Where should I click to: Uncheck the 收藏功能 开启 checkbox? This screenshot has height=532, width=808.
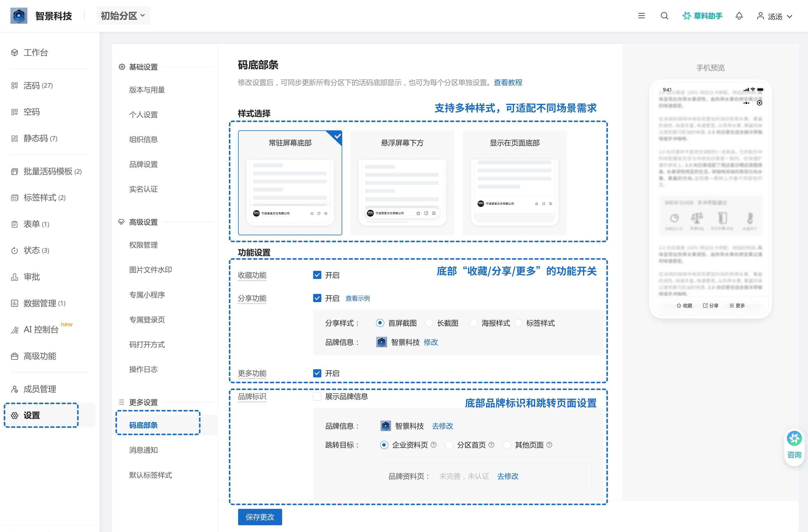click(x=317, y=275)
